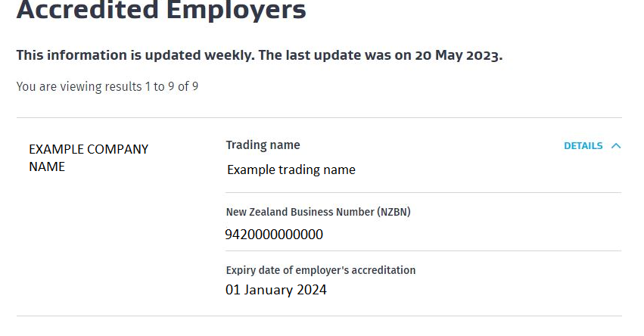Image resolution: width=644 pixels, height=336 pixels.
Task: Click the word 'Employers' in the heading
Action: pos(232,11)
